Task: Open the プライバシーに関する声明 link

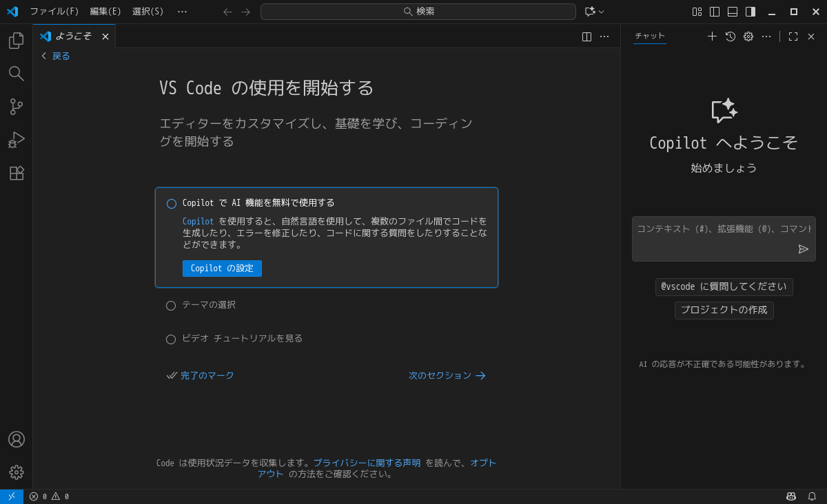Action: click(367, 463)
